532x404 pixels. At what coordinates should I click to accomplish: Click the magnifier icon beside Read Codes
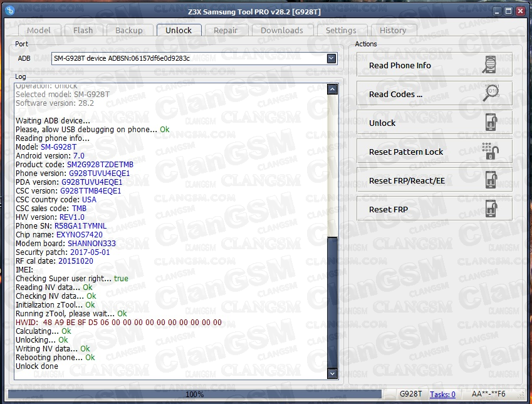pyautogui.click(x=491, y=93)
